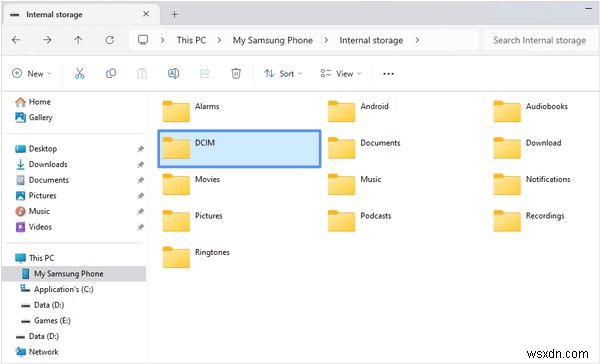Open Music in the sidebar
Image resolution: width=600 pixels, height=364 pixels.
pyautogui.click(x=33, y=212)
